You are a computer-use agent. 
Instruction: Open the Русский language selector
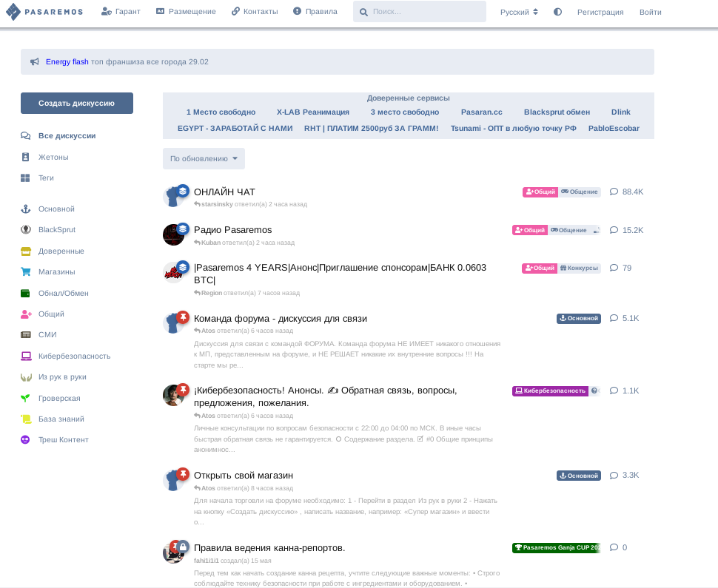click(x=518, y=12)
